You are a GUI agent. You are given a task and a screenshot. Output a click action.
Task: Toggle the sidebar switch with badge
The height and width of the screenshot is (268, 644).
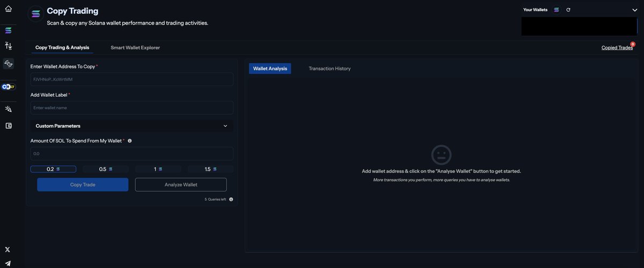(8, 86)
